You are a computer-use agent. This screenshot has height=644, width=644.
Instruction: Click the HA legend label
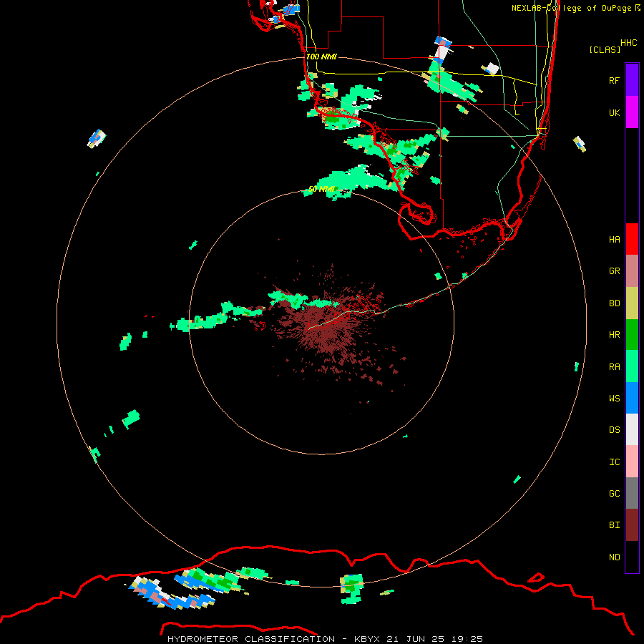point(614,240)
